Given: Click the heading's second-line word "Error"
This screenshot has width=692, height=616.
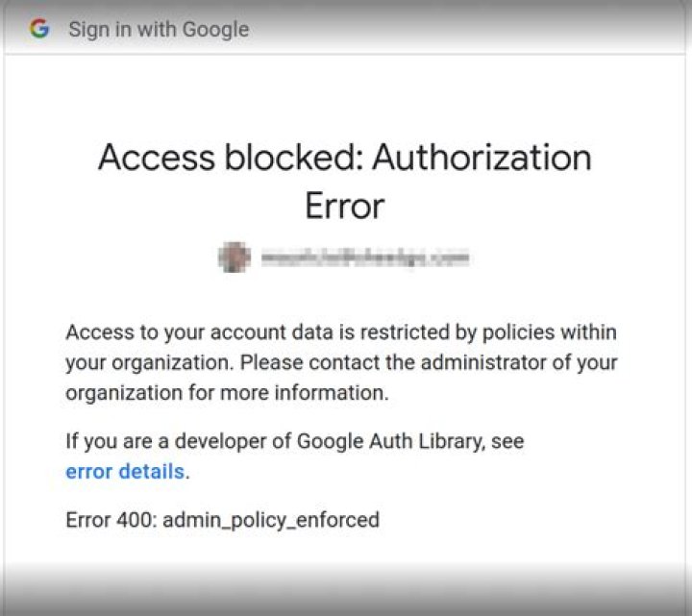Looking at the screenshot, I should point(345,206).
